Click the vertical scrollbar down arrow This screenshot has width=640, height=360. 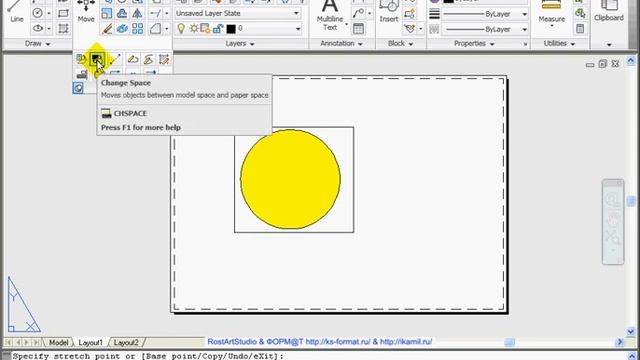click(631, 331)
